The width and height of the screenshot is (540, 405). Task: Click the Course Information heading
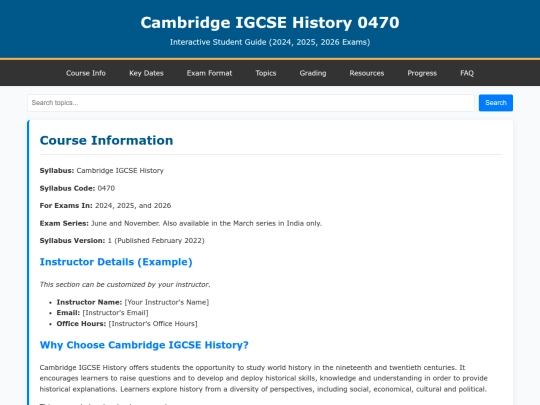point(106,141)
